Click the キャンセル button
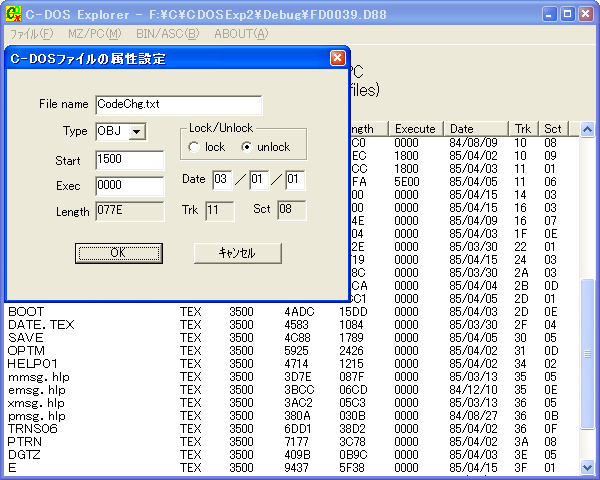Image resolution: width=600 pixels, height=480 pixels. point(238,253)
